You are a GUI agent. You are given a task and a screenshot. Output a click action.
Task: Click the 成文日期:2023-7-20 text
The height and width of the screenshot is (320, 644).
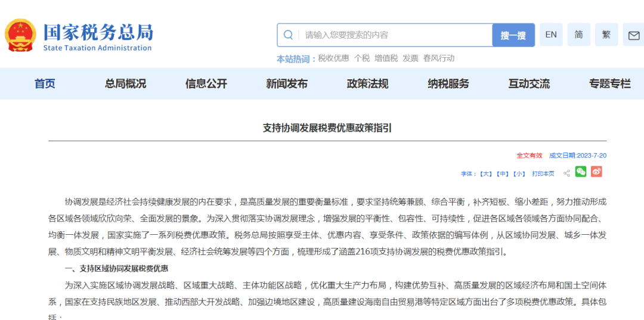[578, 156]
